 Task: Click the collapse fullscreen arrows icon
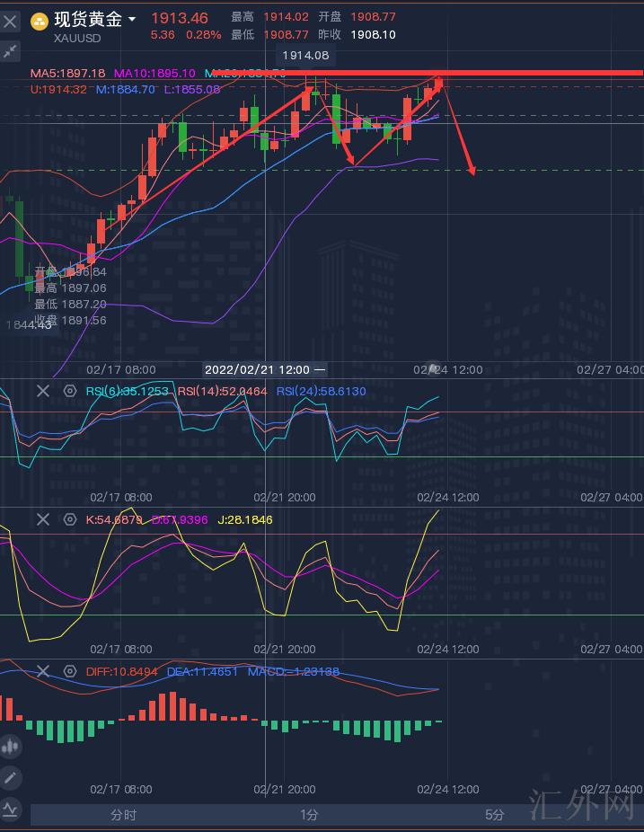(x=10, y=53)
